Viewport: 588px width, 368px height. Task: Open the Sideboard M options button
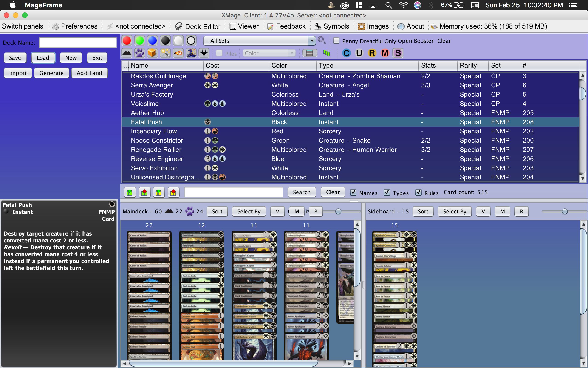pos(503,212)
